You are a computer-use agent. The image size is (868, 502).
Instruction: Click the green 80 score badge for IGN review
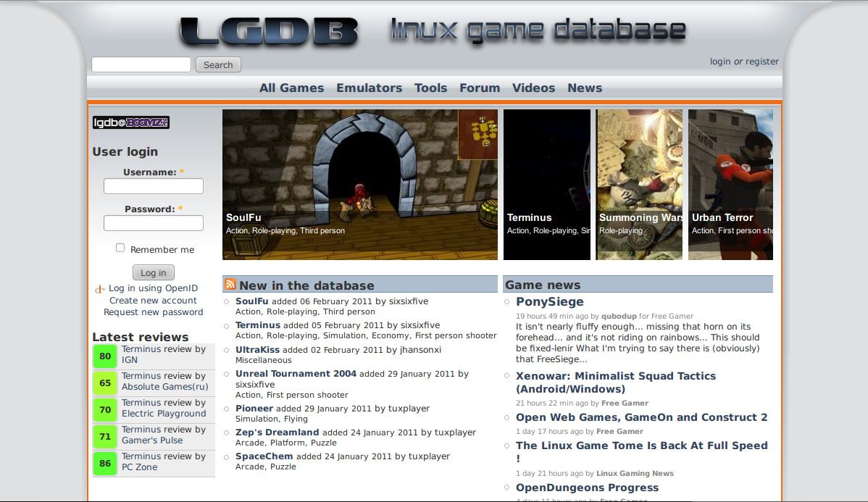coord(104,356)
